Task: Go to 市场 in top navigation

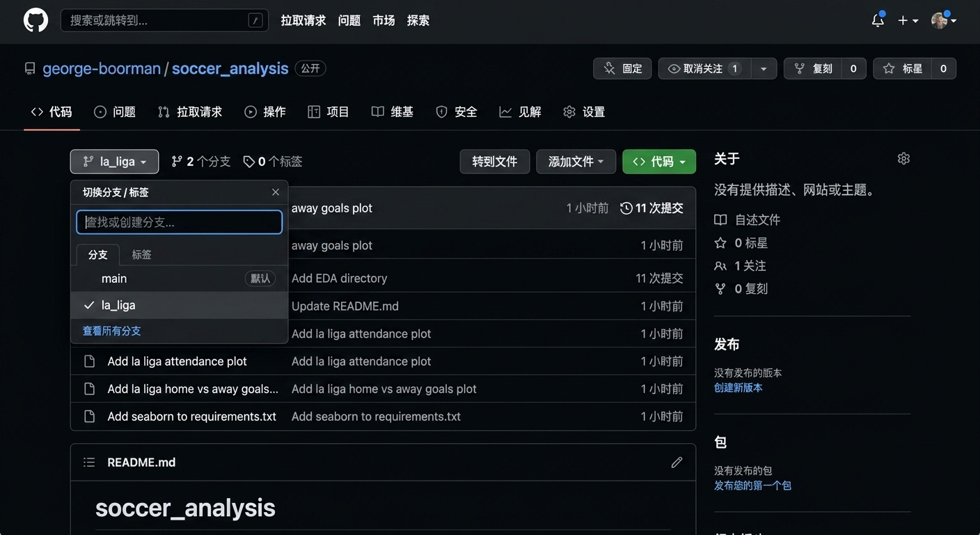Action: pyautogui.click(x=384, y=20)
